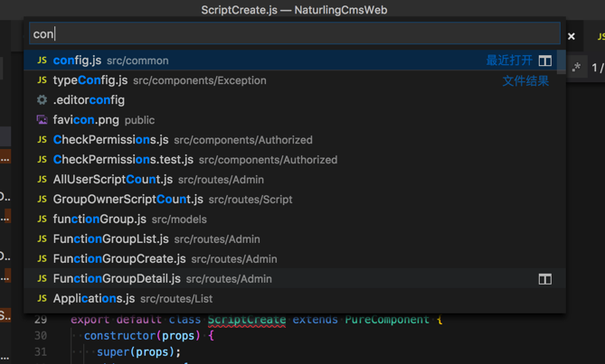Click the image icon beside favicon.png
The height and width of the screenshot is (364, 605).
tap(43, 120)
